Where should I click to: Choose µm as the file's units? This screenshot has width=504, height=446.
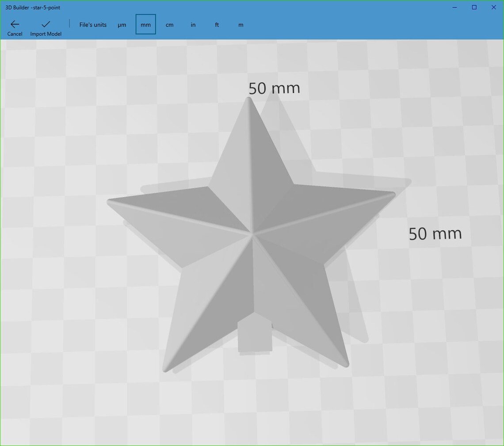click(x=122, y=25)
